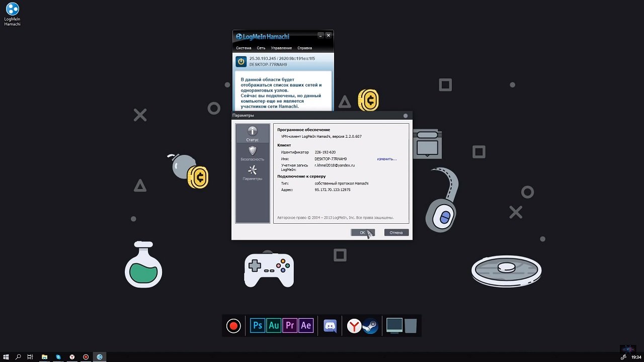Image resolution: width=644 pixels, height=362 pixels.
Task: Open the Управление menu
Action: point(281,48)
